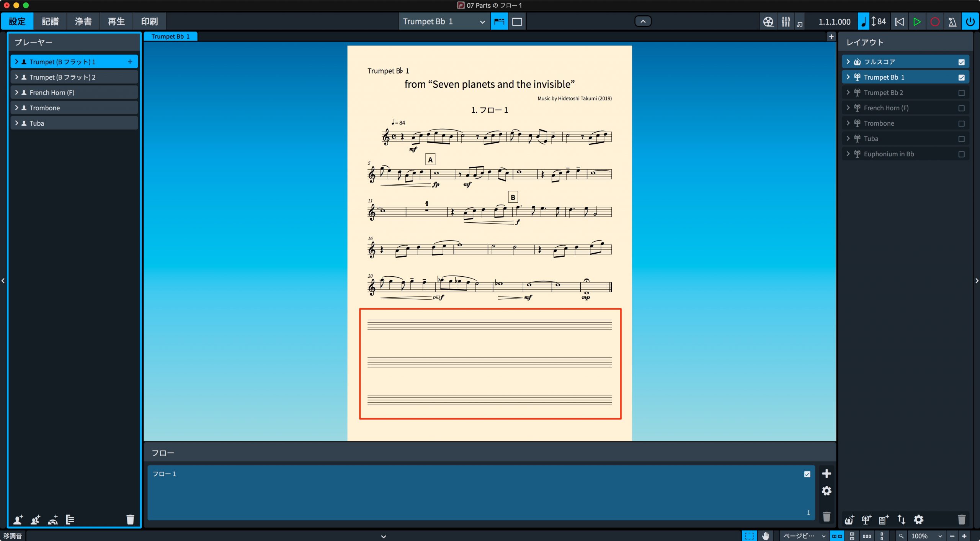980x541 pixels.
Task: Add a new tab with the plus button
Action: click(x=831, y=36)
